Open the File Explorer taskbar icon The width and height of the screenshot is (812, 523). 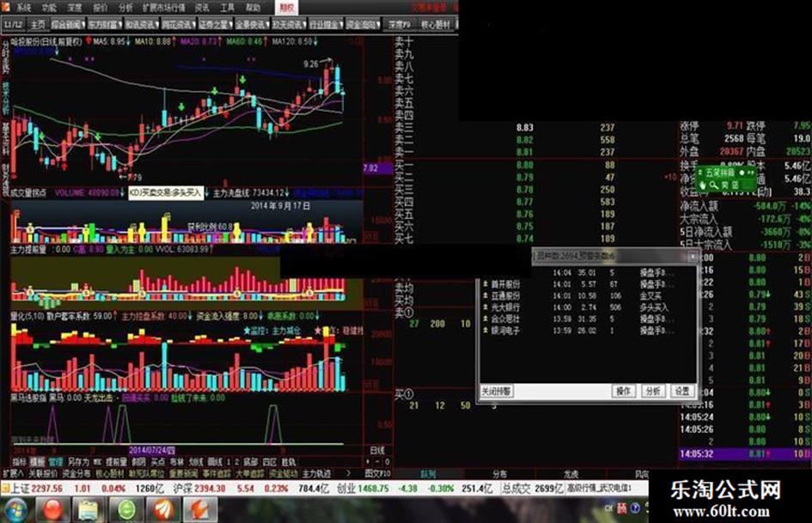[x=89, y=511]
